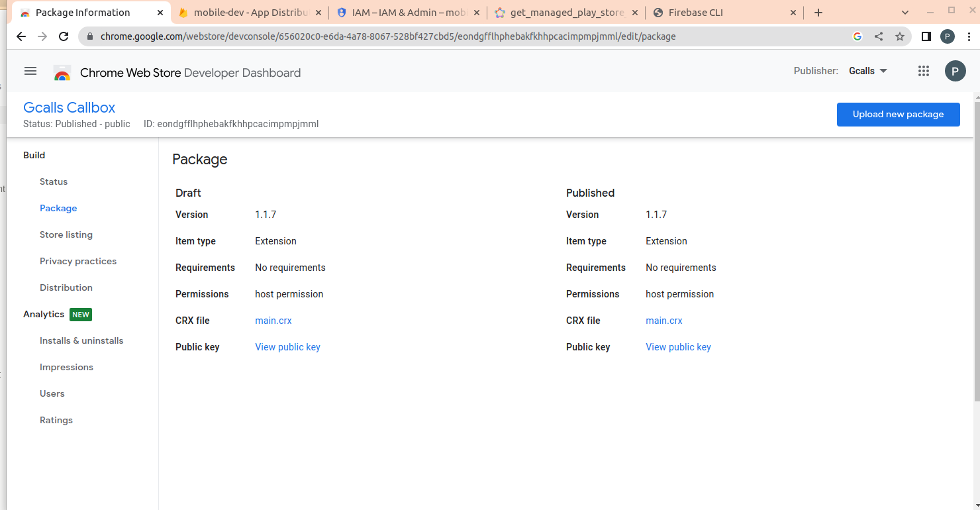The height and width of the screenshot is (510, 980).
Task: Open the tab search chevron
Action: click(905, 12)
